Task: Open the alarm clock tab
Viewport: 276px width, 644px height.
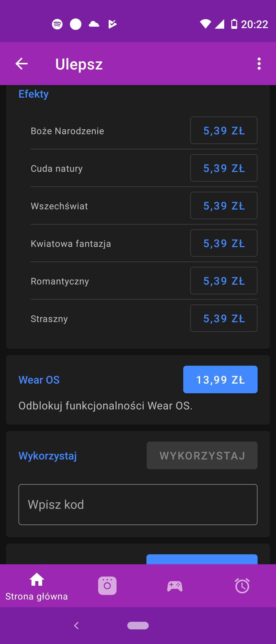Action: (x=242, y=585)
